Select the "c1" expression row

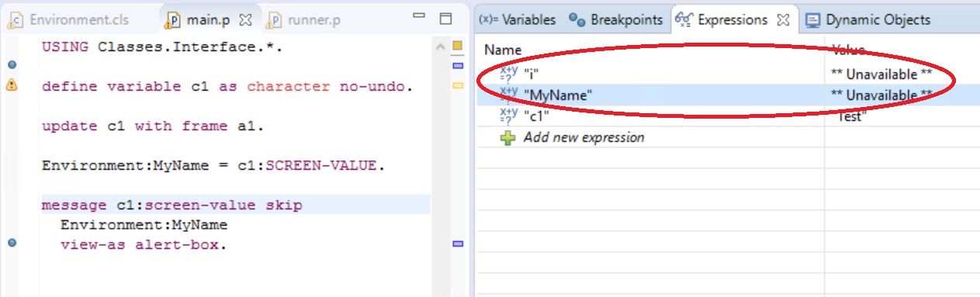728,116
